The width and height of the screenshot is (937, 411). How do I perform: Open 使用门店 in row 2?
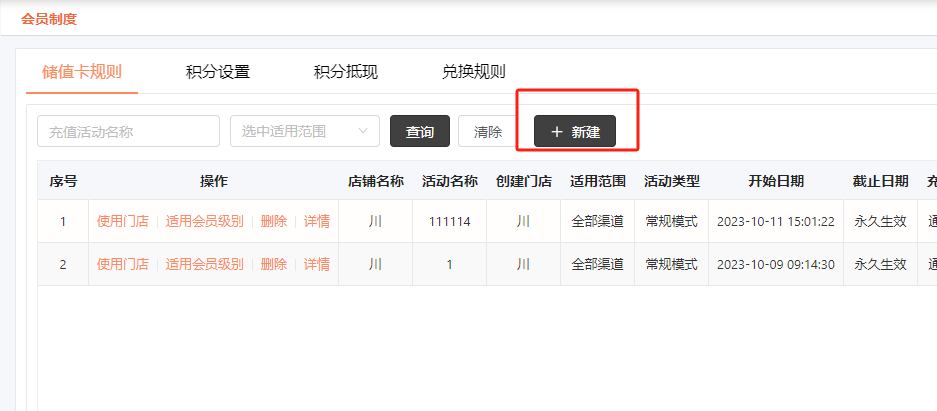tap(123, 264)
